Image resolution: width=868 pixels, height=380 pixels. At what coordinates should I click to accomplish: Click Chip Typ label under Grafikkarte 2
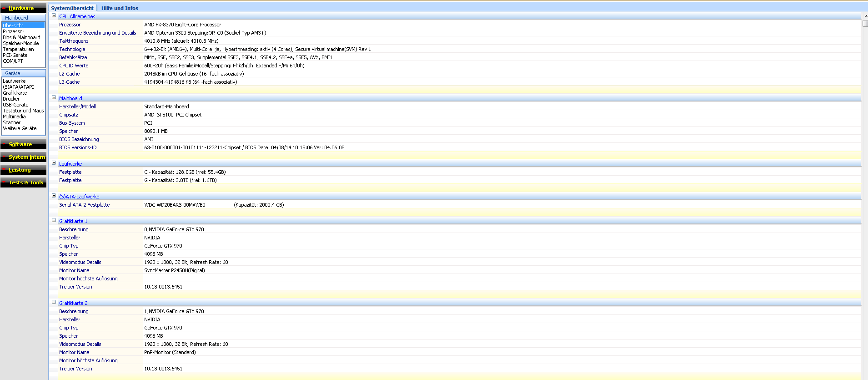pos(69,328)
